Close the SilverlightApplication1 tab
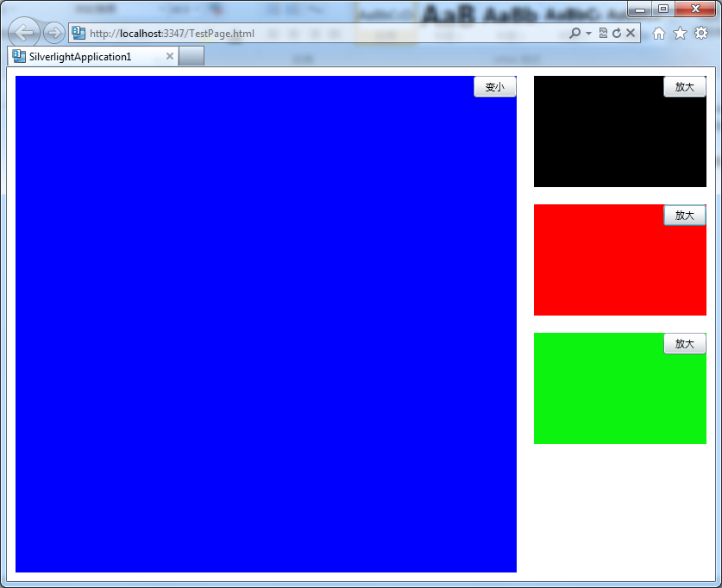This screenshot has width=722, height=588. (169, 56)
